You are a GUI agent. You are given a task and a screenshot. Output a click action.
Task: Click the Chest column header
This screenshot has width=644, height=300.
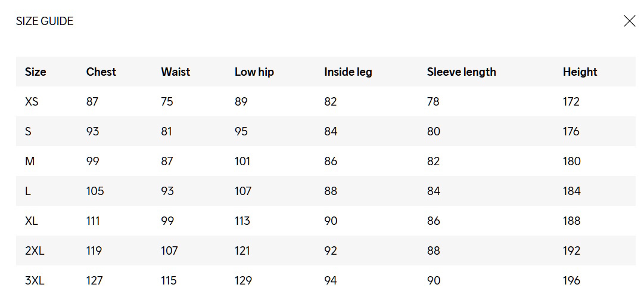coord(101,72)
